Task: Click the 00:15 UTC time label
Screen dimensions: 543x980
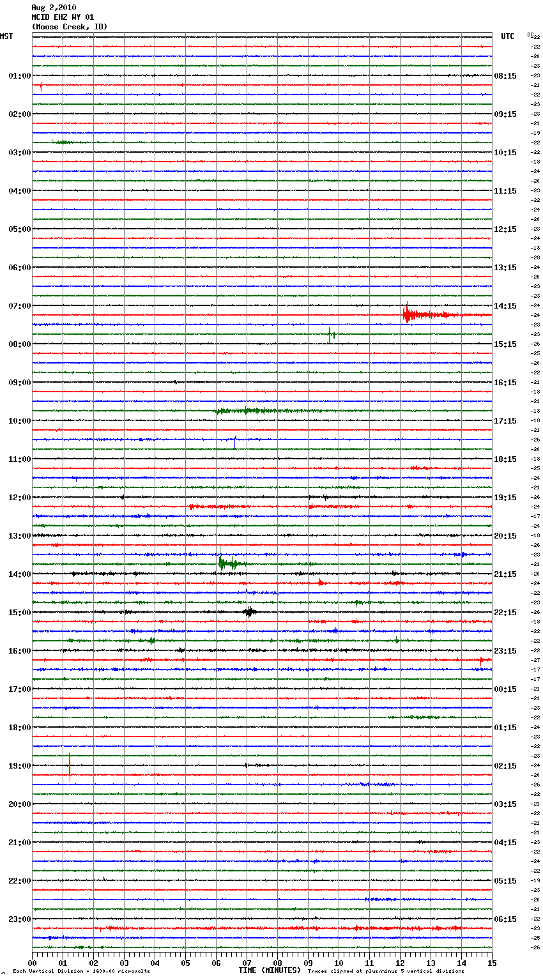Action: 505,689
